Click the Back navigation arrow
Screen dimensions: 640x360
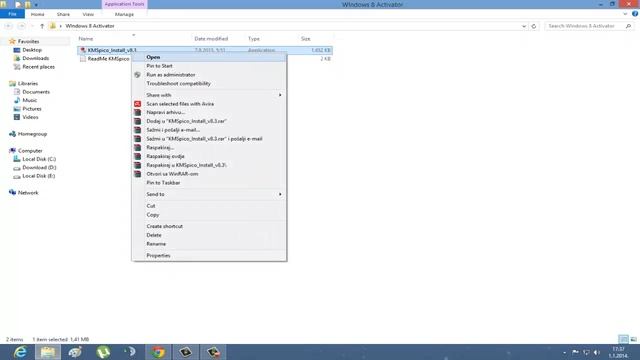click(8, 26)
